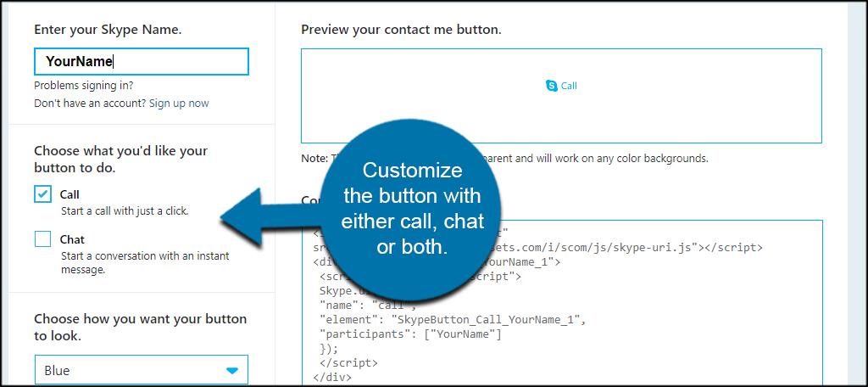Viewport: 868px width, 387px height.
Task: Click the Call button in preview
Action: 561,86
